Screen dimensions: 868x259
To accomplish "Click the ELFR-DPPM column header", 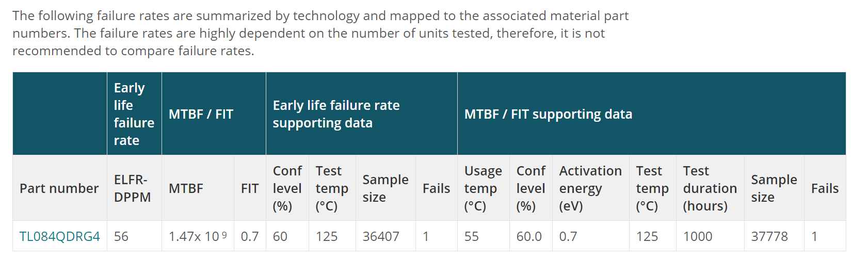I will [133, 189].
